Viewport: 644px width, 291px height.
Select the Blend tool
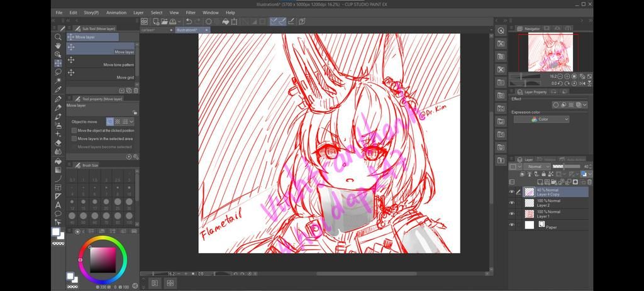coord(58,152)
